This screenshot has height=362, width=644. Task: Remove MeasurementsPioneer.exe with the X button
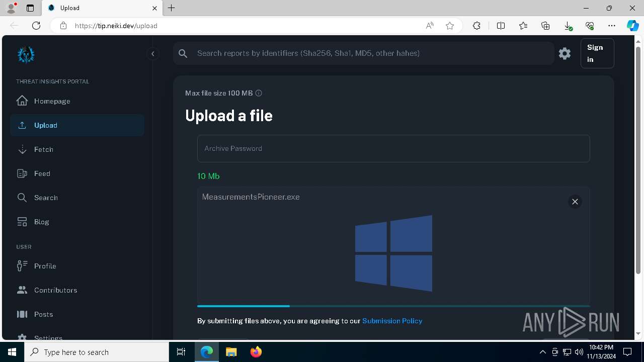(575, 202)
